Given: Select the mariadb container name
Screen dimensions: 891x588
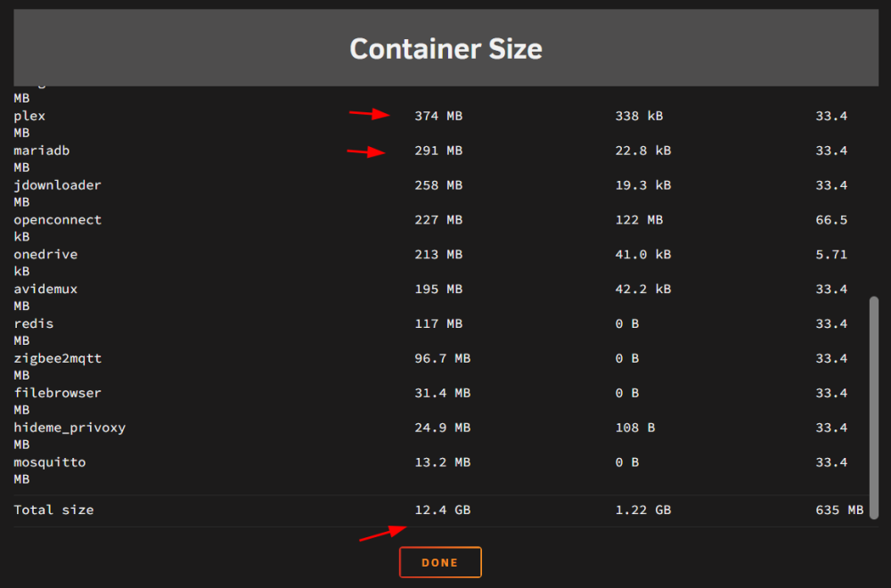Looking at the screenshot, I should [x=42, y=151].
